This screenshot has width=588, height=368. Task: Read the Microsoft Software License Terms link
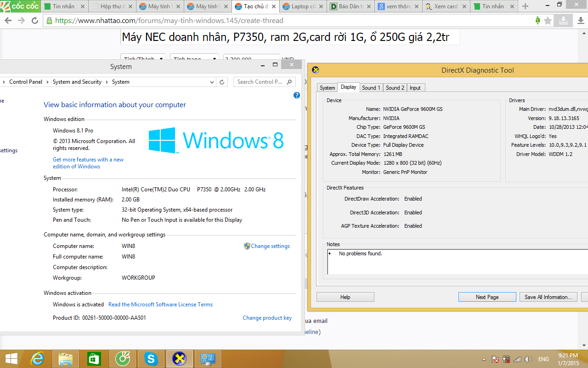pyautogui.click(x=161, y=305)
